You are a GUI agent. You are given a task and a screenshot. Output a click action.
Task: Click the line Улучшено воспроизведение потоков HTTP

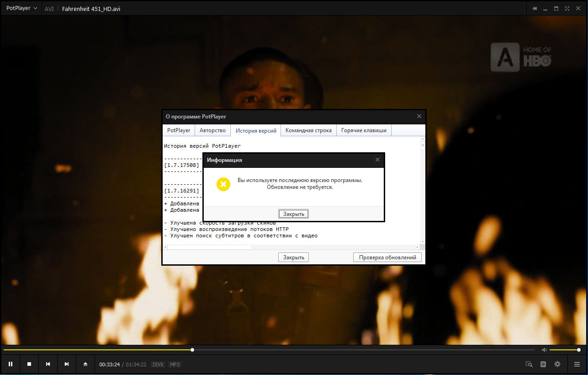tap(226, 229)
